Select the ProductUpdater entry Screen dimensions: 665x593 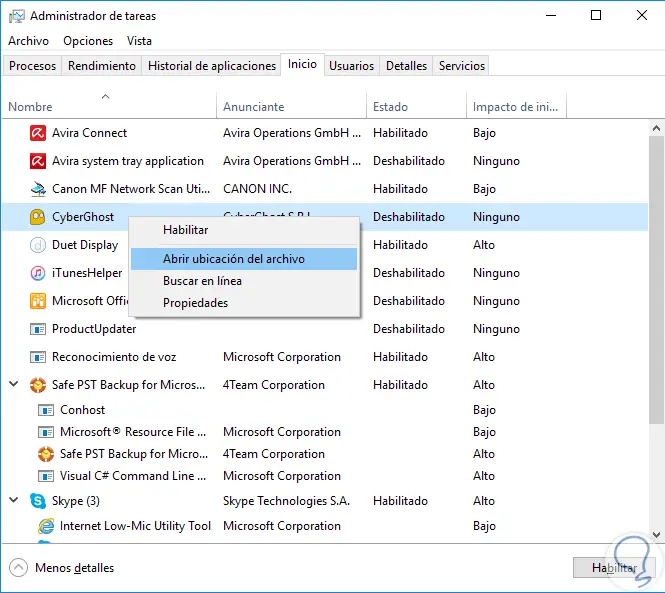pyautogui.click(x=94, y=329)
